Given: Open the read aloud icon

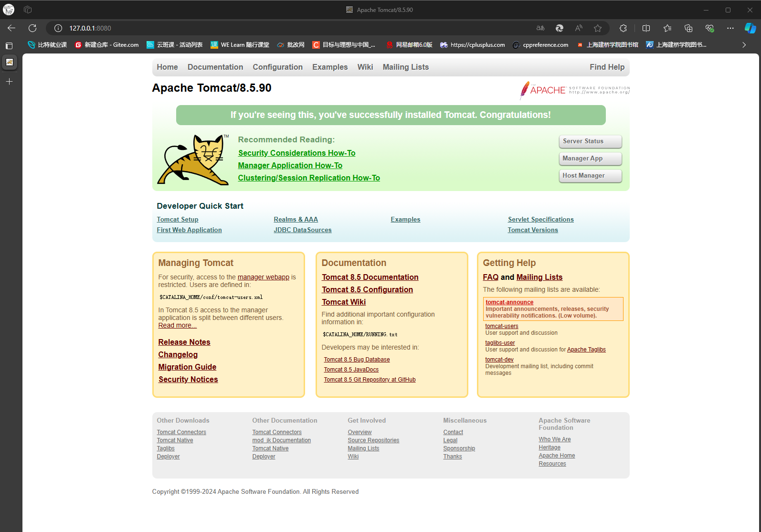Looking at the screenshot, I should [579, 28].
